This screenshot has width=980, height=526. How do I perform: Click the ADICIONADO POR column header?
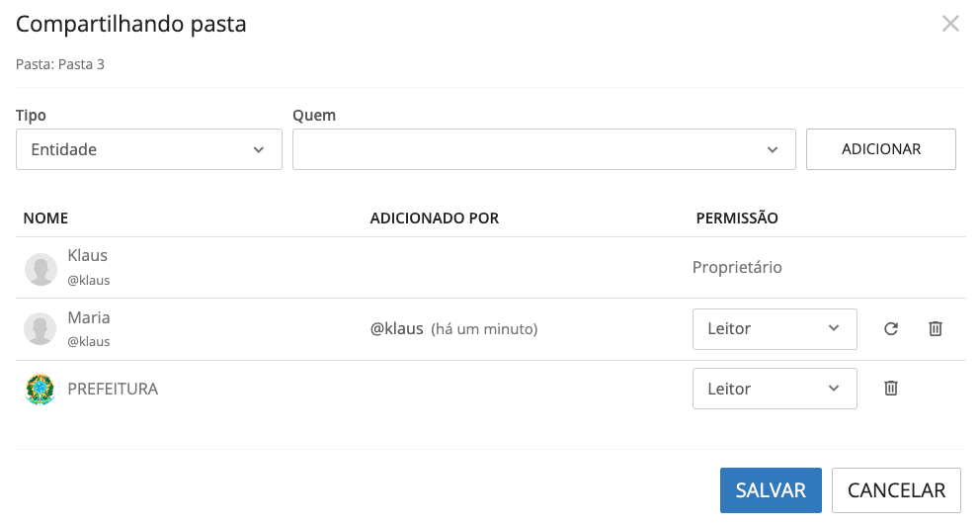pyautogui.click(x=435, y=218)
